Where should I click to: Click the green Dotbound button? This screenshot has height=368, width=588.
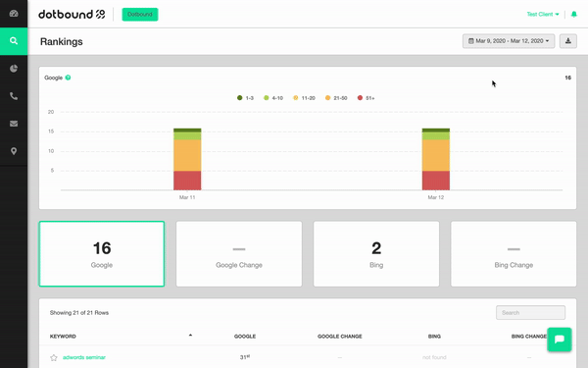(140, 15)
